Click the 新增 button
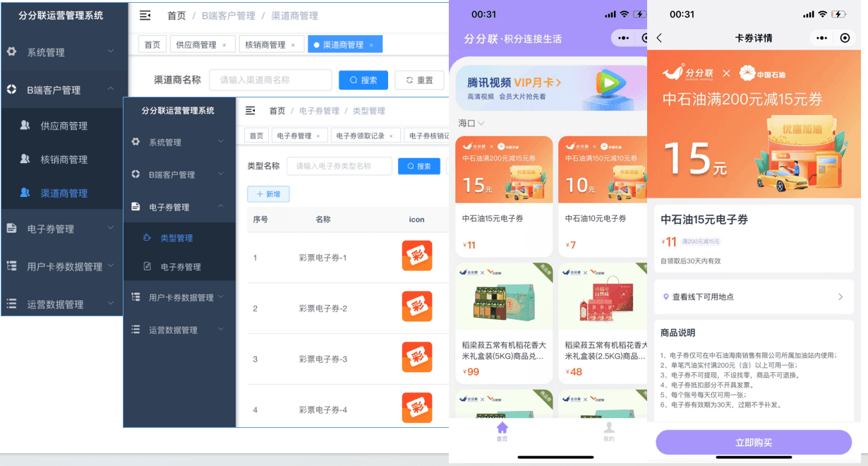Image resolution: width=868 pixels, height=466 pixels. point(268,194)
